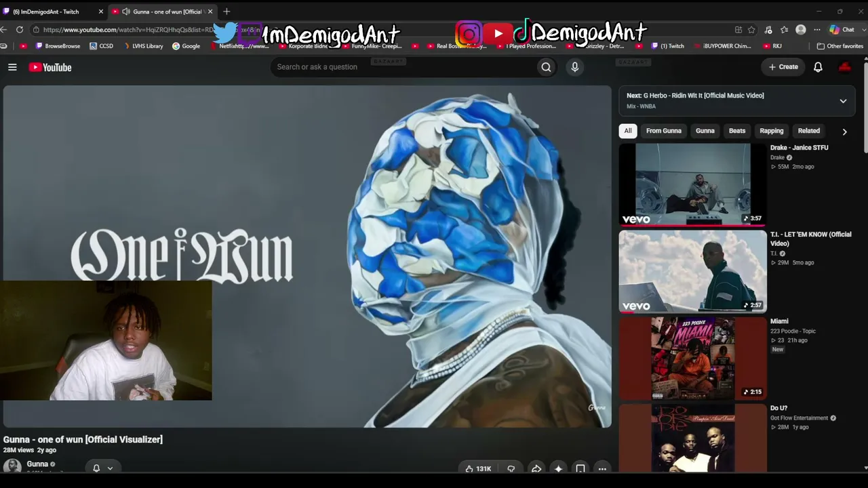Save the video with the bookmark icon
Viewport: 868px width, 488px height.
[x=580, y=468]
